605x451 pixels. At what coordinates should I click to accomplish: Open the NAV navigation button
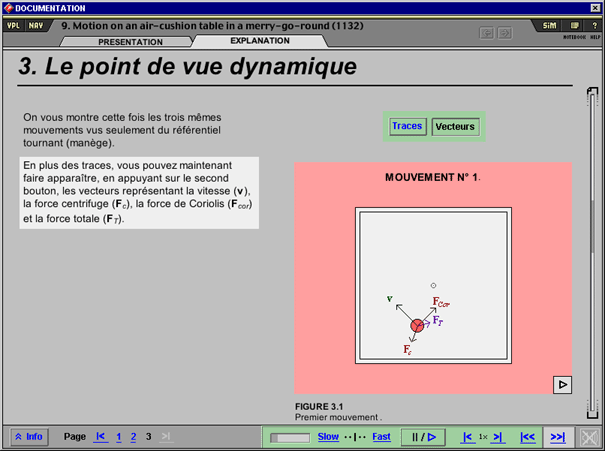pos(36,26)
